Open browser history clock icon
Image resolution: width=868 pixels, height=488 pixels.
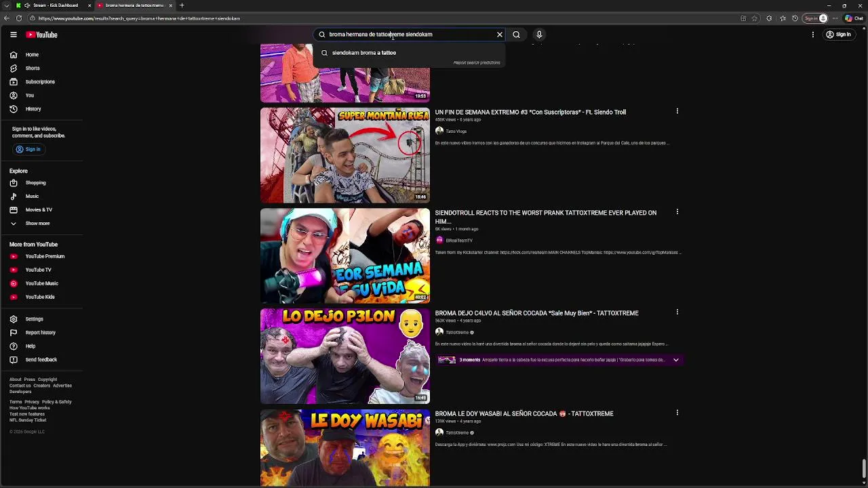click(x=795, y=18)
